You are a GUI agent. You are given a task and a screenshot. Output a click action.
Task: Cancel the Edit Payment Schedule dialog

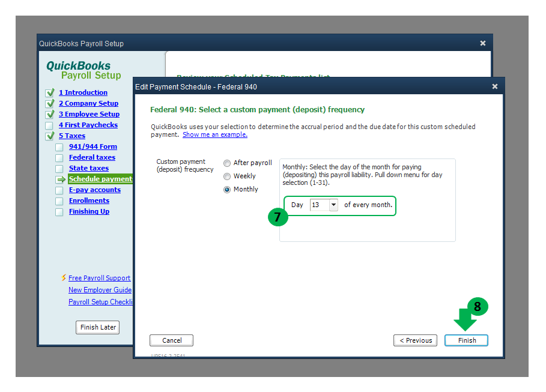click(x=171, y=340)
